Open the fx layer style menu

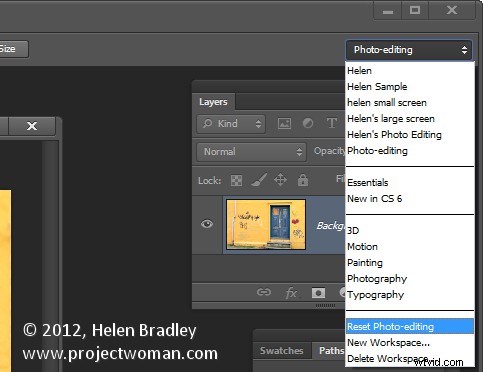pyautogui.click(x=291, y=293)
